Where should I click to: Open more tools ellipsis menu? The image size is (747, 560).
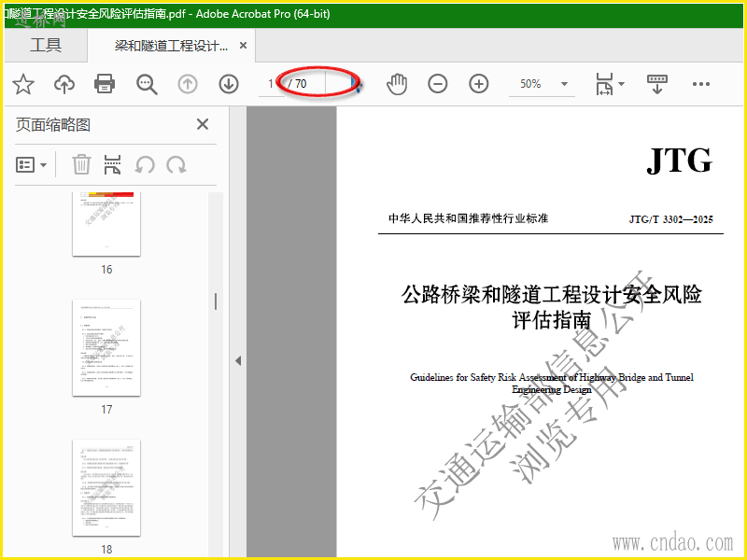point(701,84)
